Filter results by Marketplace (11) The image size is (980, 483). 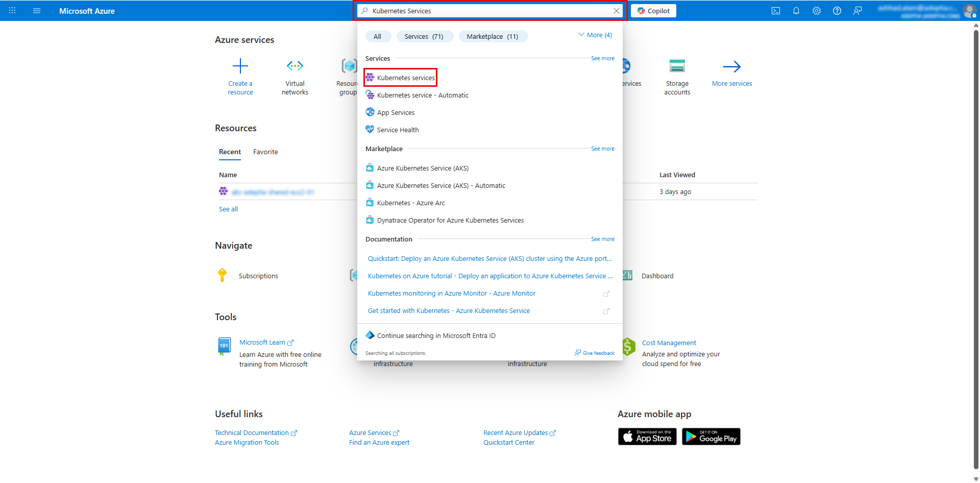[493, 36]
